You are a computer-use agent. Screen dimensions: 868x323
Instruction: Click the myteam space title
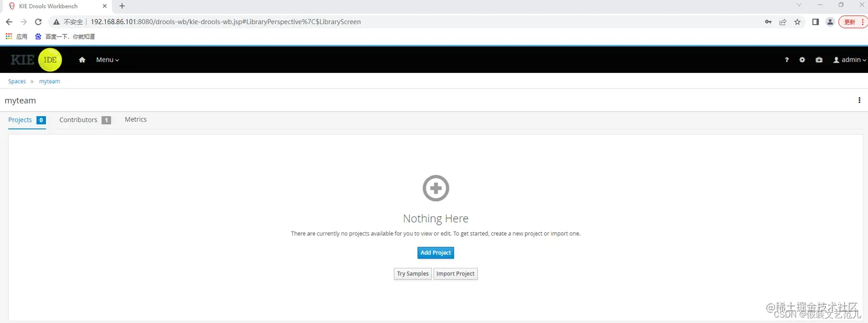(20, 101)
